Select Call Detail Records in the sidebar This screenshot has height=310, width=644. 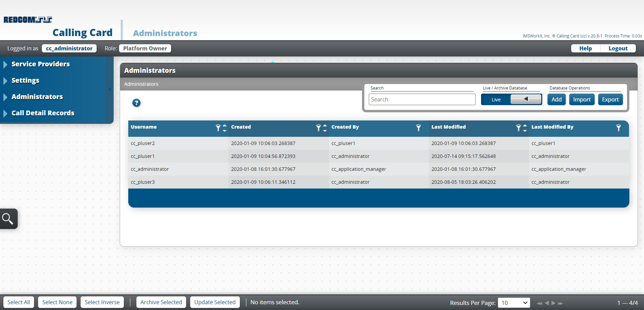click(x=43, y=113)
